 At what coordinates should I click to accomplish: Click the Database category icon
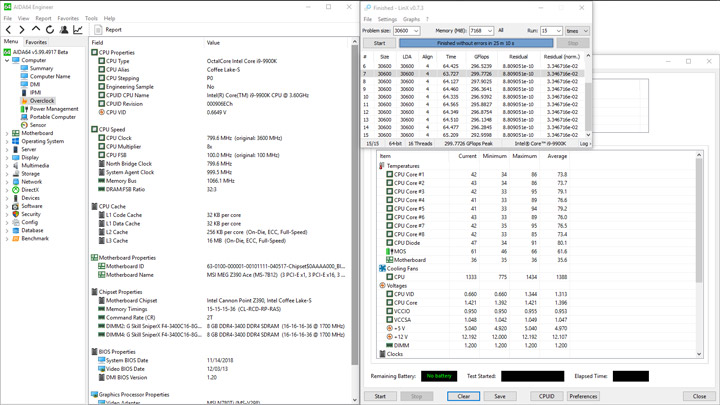pyautogui.click(x=16, y=231)
